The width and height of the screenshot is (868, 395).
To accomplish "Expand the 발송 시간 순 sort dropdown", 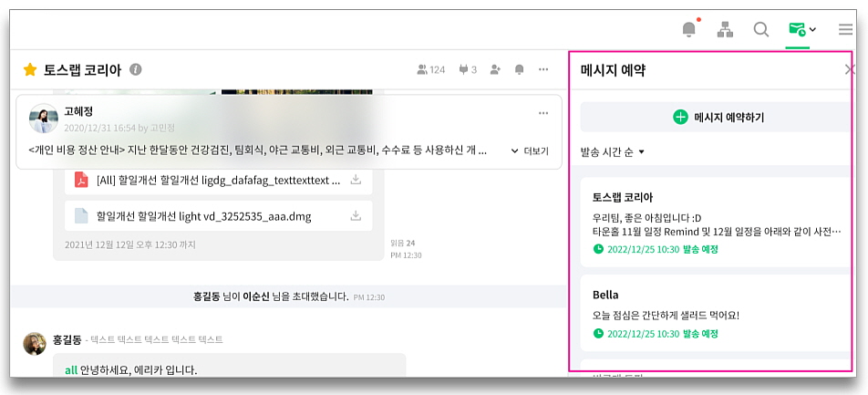I will pyautogui.click(x=613, y=151).
